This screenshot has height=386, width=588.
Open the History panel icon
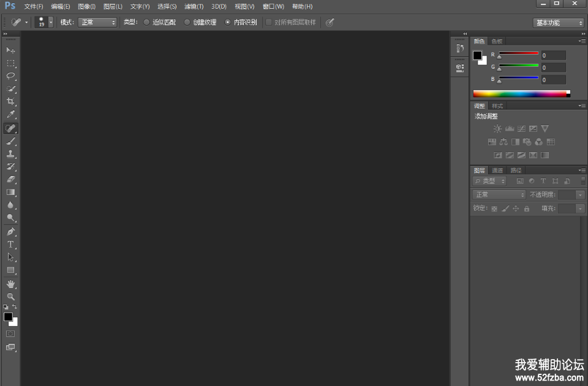[460, 48]
